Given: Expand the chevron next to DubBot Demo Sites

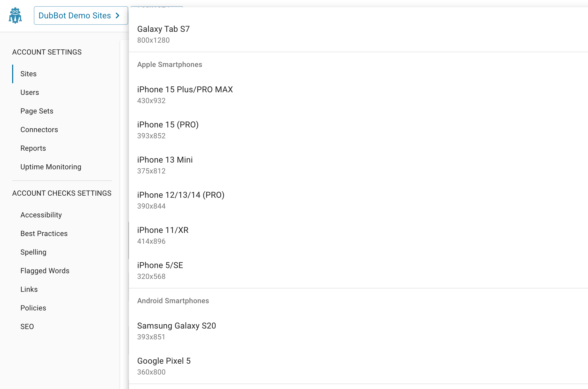Looking at the screenshot, I should 118,16.
